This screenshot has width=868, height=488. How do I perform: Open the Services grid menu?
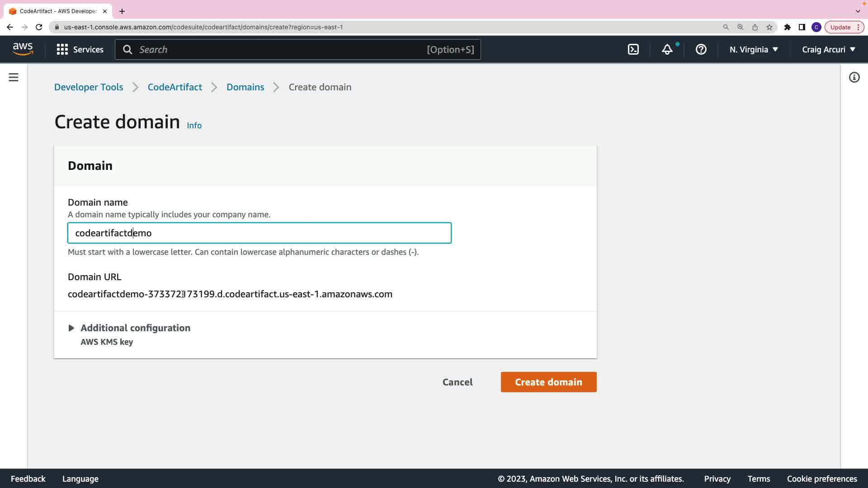click(80, 50)
